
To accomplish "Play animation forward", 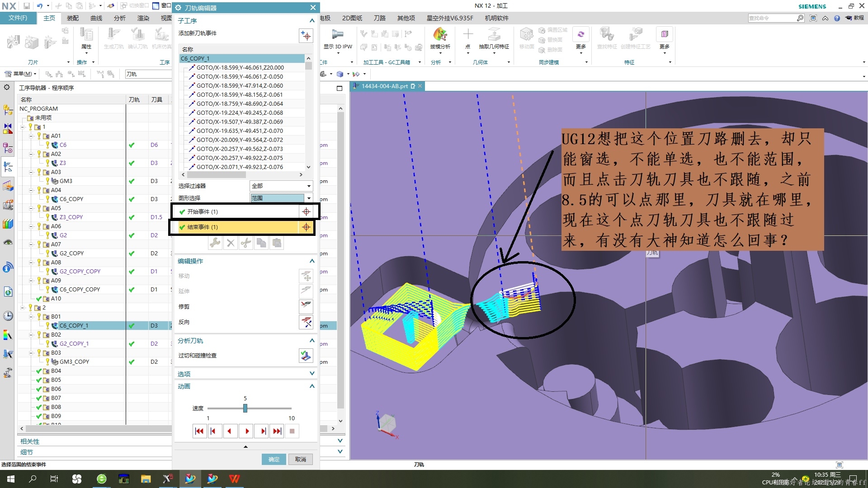I will click(x=246, y=431).
